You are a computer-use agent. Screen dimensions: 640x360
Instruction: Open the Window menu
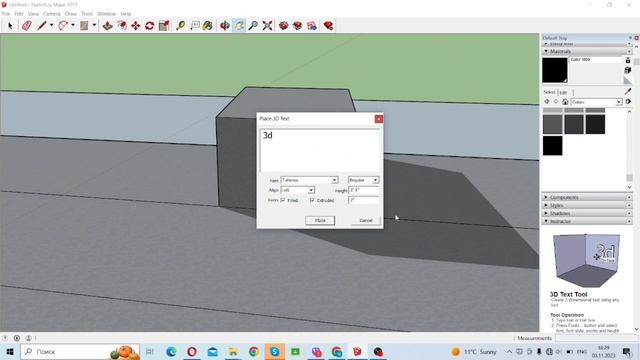[106, 14]
